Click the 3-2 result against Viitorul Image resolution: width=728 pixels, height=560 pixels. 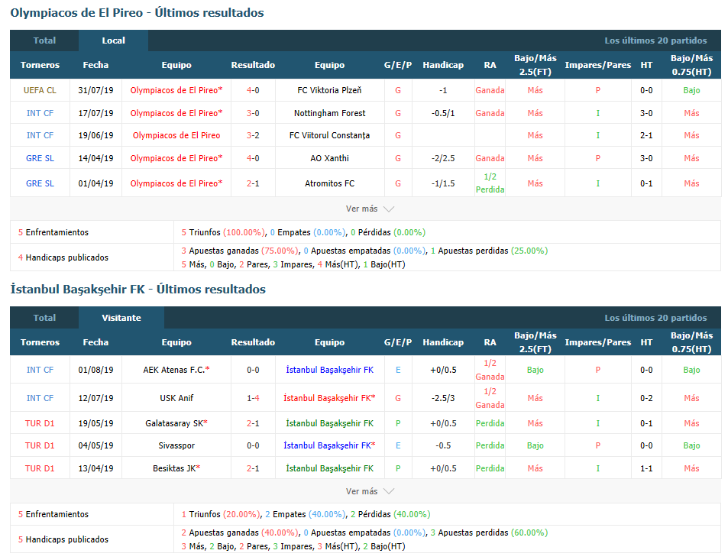[x=253, y=135]
